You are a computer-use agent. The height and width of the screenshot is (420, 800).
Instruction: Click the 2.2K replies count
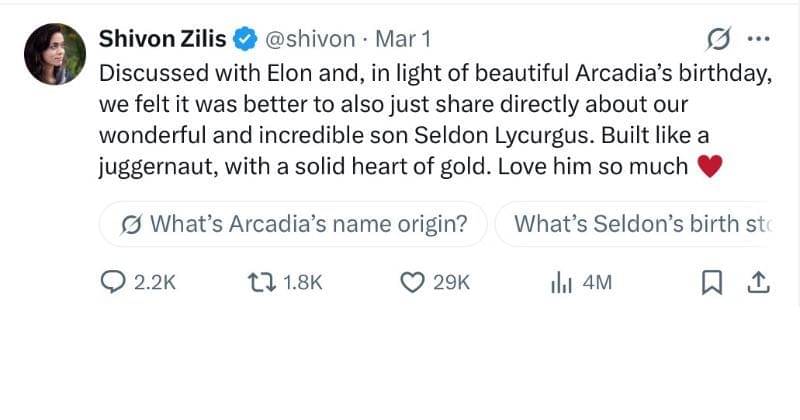(154, 283)
